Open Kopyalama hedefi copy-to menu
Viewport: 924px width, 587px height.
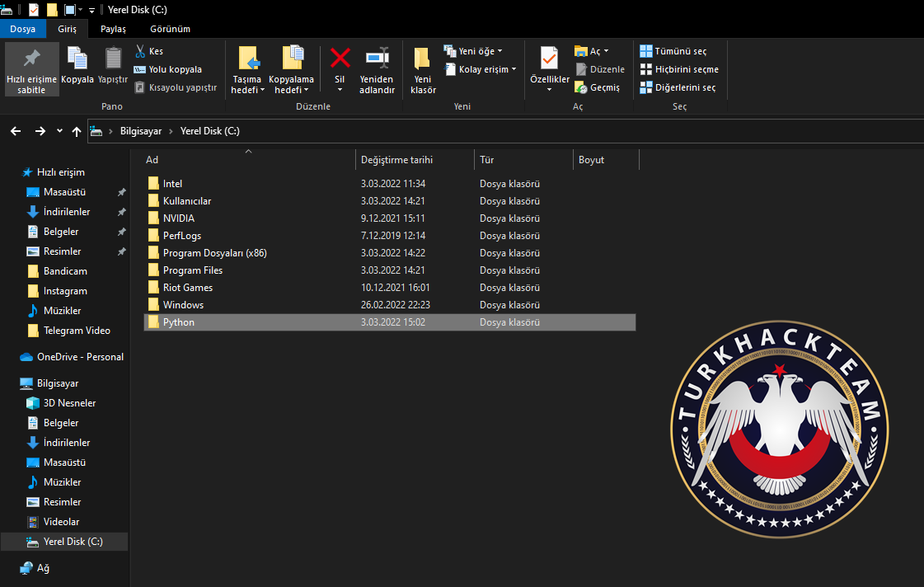291,69
